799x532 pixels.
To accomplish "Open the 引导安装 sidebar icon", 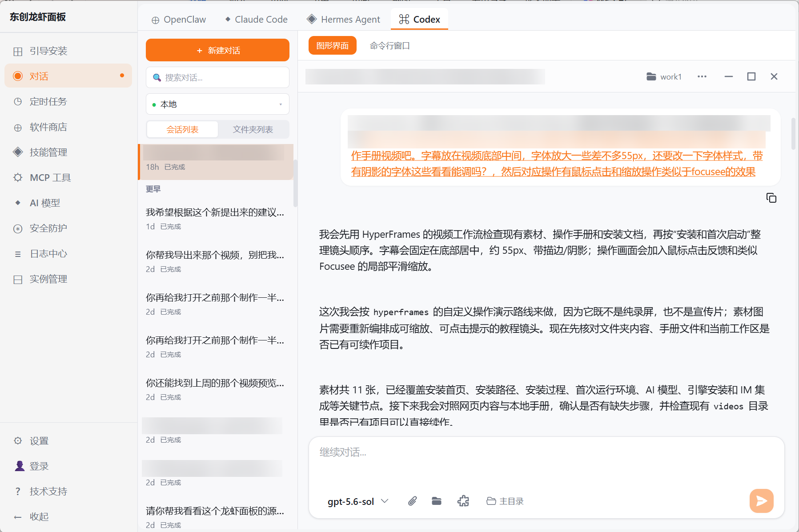I will click(18, 52).
